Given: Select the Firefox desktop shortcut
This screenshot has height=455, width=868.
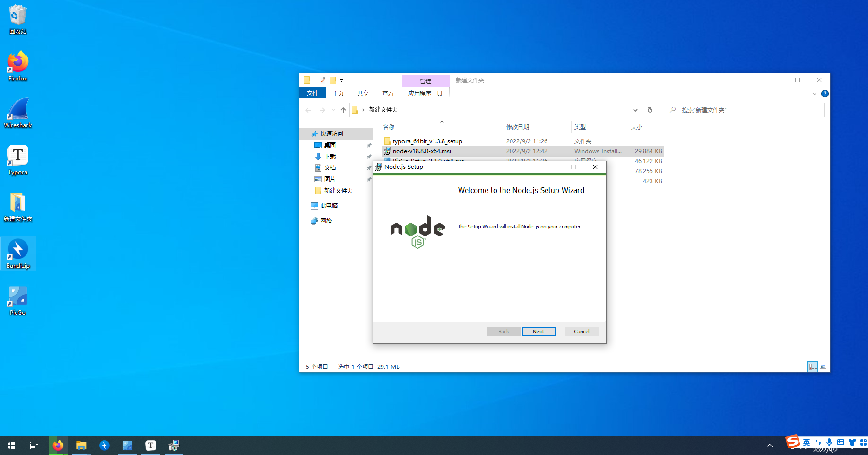Looking at the screenshot, I should [x=18, y=66].
